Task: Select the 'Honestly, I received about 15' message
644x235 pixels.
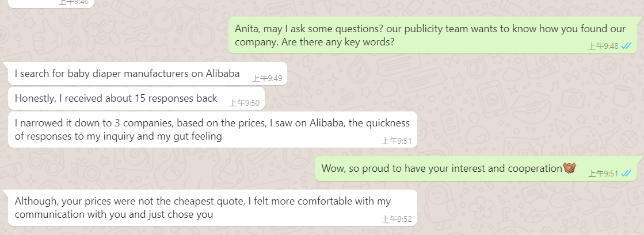Action: tap(115, 98)
